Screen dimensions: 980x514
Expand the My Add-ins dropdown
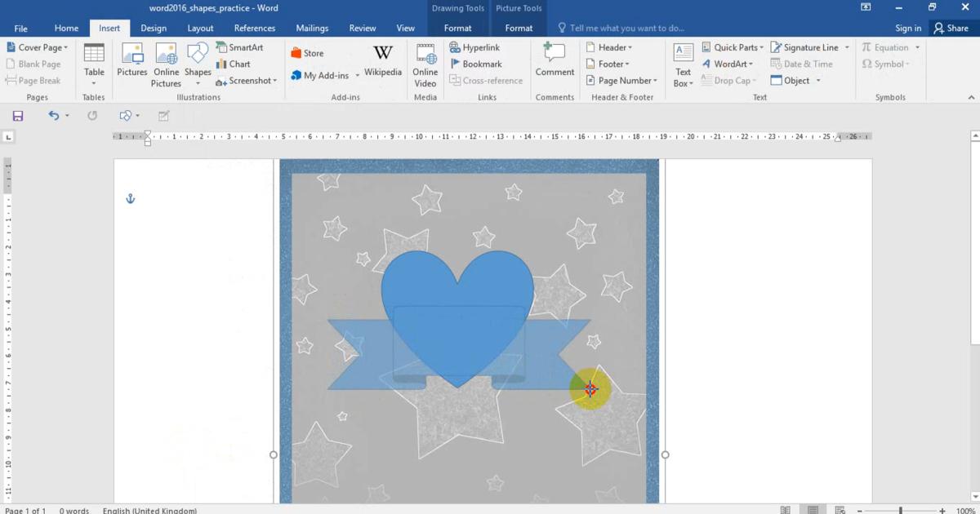coord(357,76)
